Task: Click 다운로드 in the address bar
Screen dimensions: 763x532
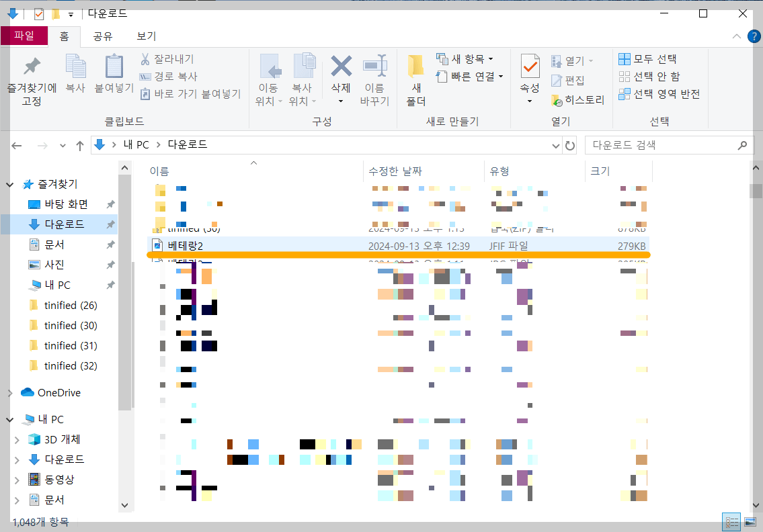Action: point(188,144)
